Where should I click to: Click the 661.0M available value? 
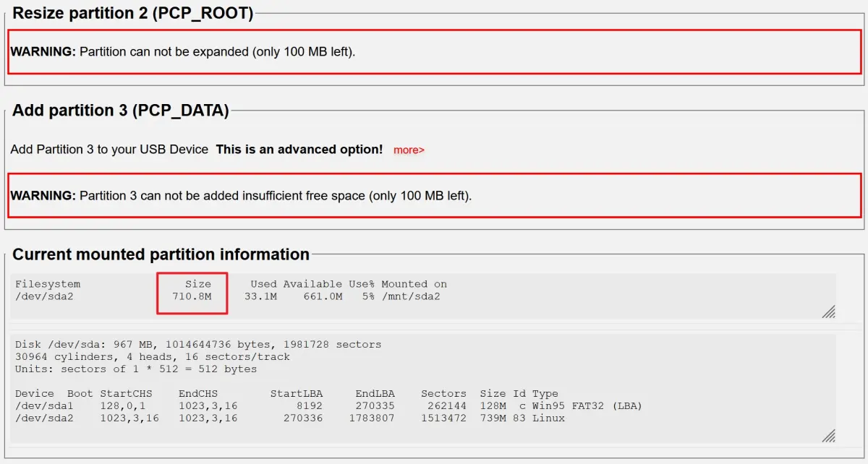coord(323,296)
